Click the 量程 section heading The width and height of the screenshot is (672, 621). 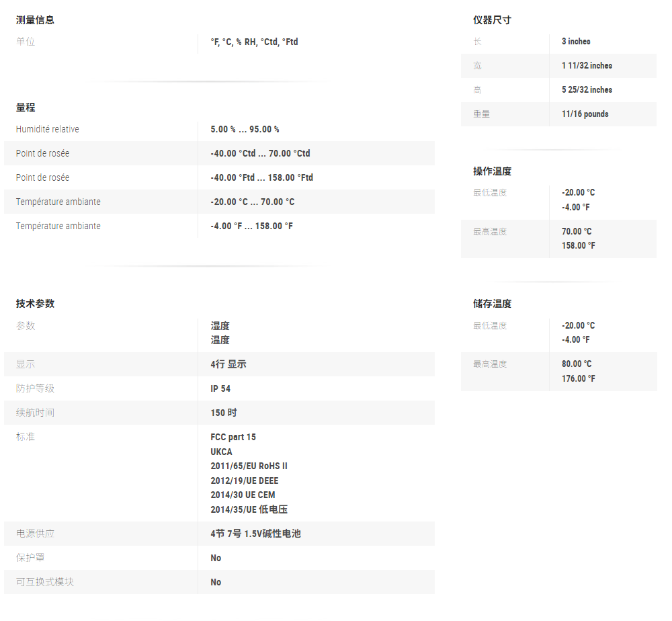coord(26,108)
